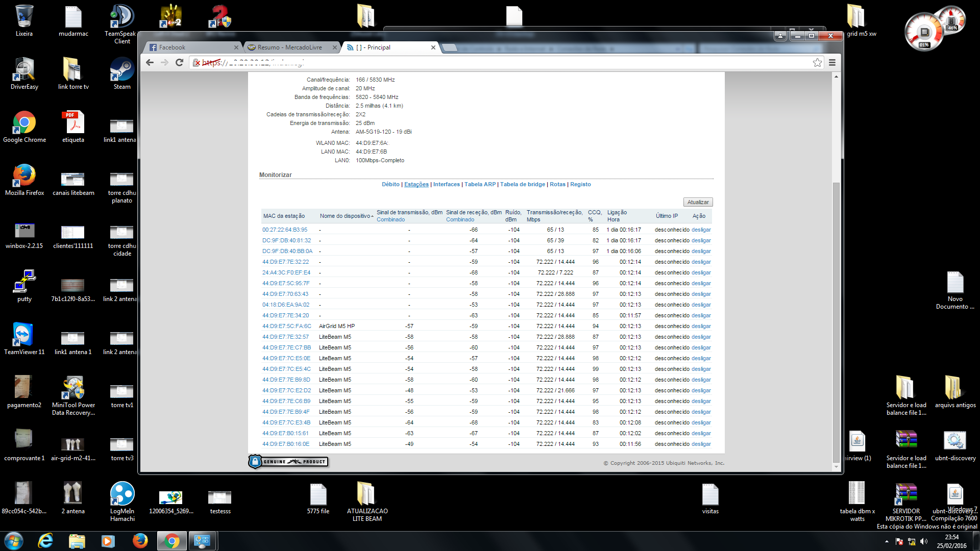This screenshot has width=980, height=551.
Task: Switch to Resumo - MercadoLivre tab
Action: (289, 47)
